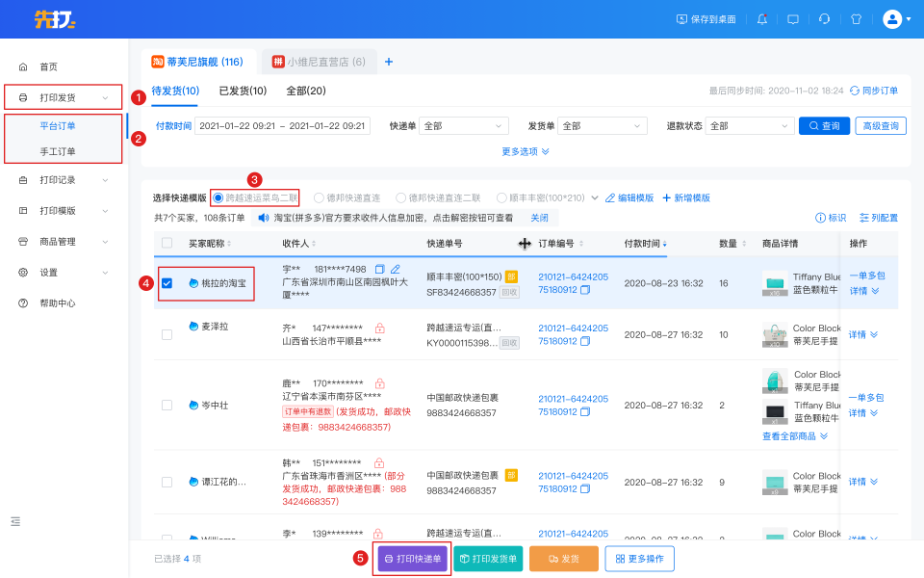Select 德邦快递直连 template radio button
The image size is (924, 578).
319,197
